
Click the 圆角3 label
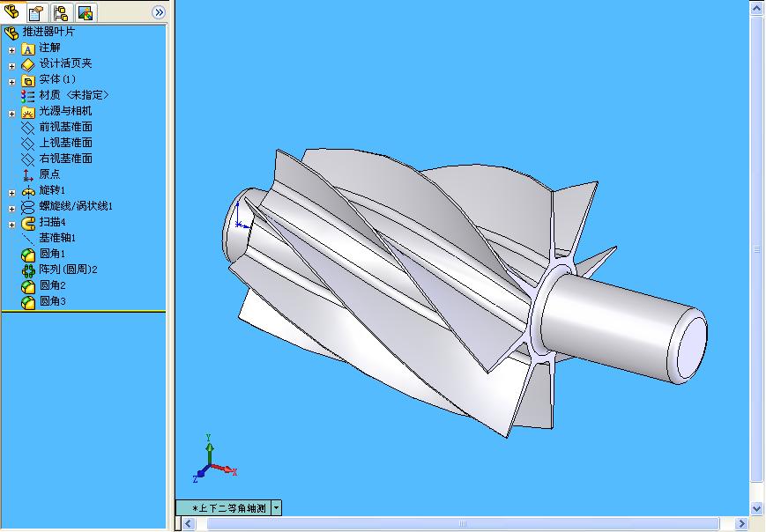point(52,301)
